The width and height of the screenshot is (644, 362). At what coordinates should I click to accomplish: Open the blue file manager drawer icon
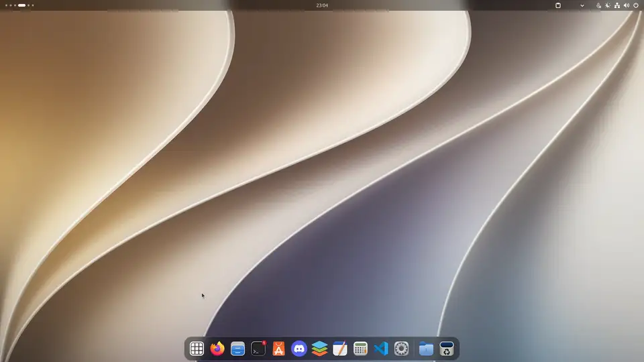tap(237, 349)
